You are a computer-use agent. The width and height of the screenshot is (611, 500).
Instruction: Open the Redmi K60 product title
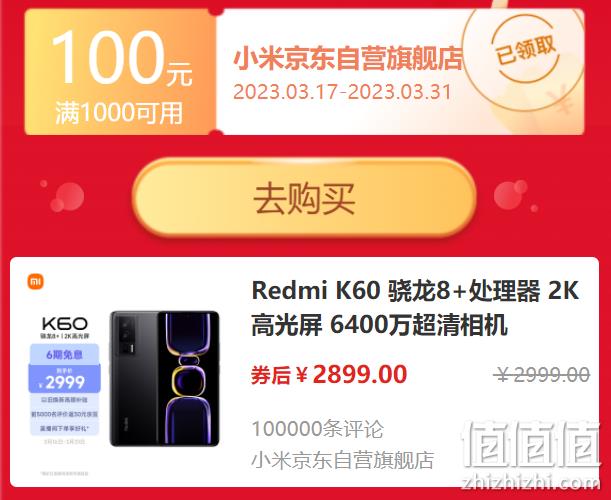point(415,308)
